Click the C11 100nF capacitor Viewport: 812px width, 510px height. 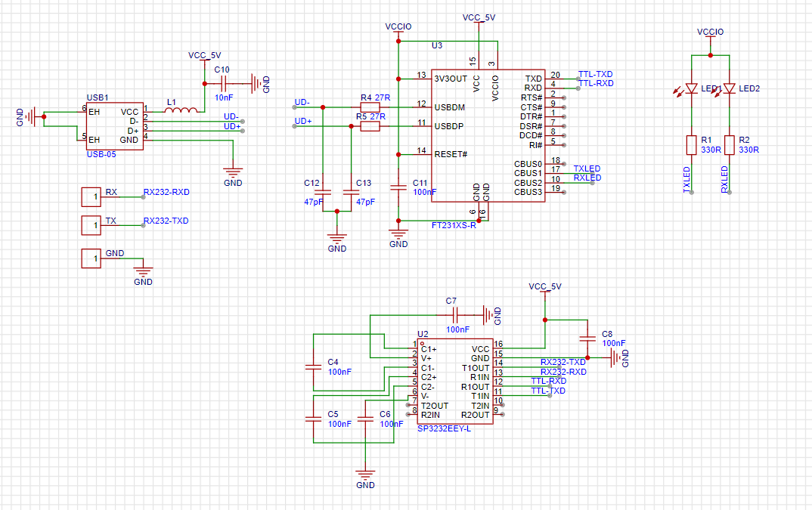398,187
